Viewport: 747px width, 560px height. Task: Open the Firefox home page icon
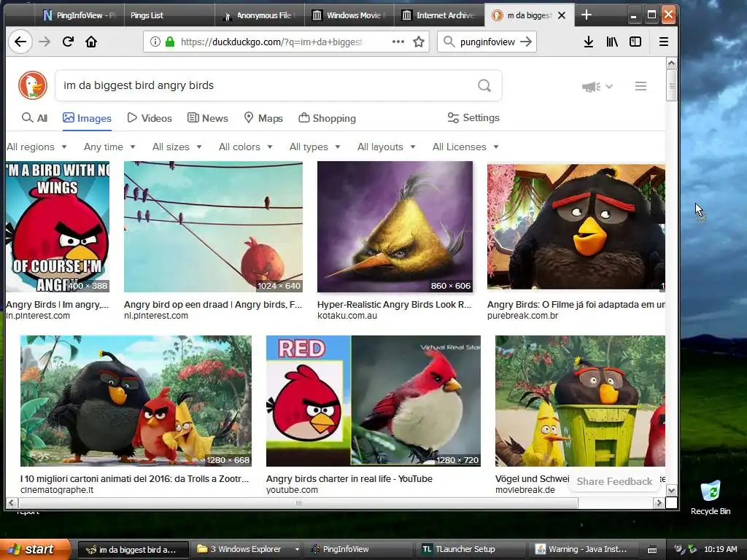[91, 42]
